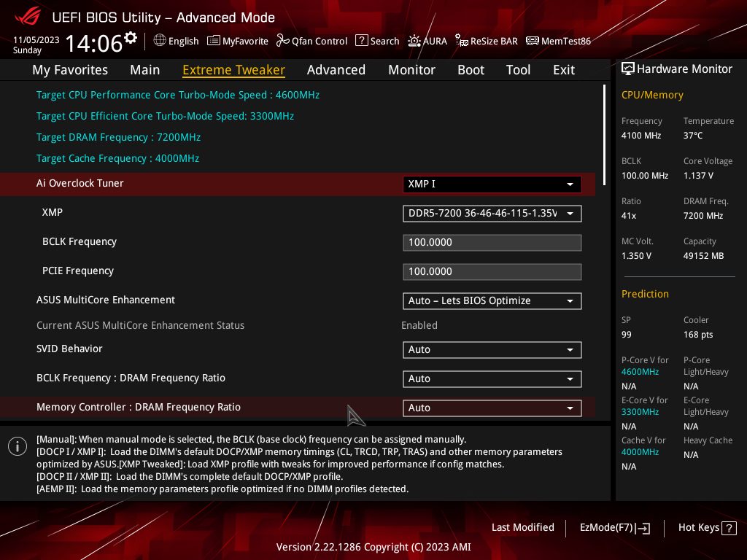Click the 1.137 V core voltage value
Screen dimensions: 747x560
698,176
